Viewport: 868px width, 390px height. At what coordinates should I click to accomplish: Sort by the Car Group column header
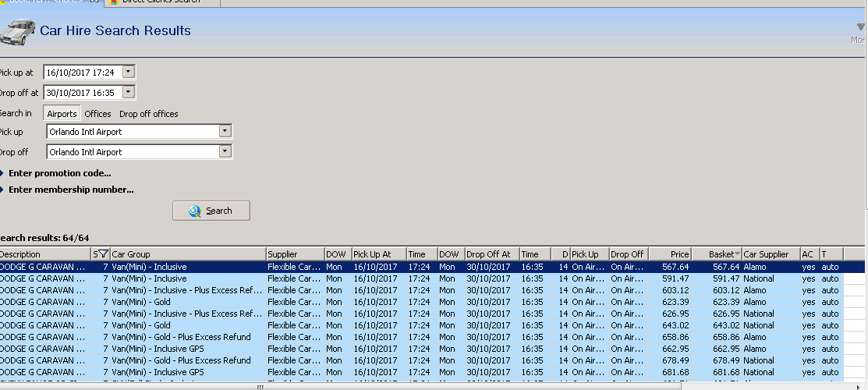pos(188,254)
